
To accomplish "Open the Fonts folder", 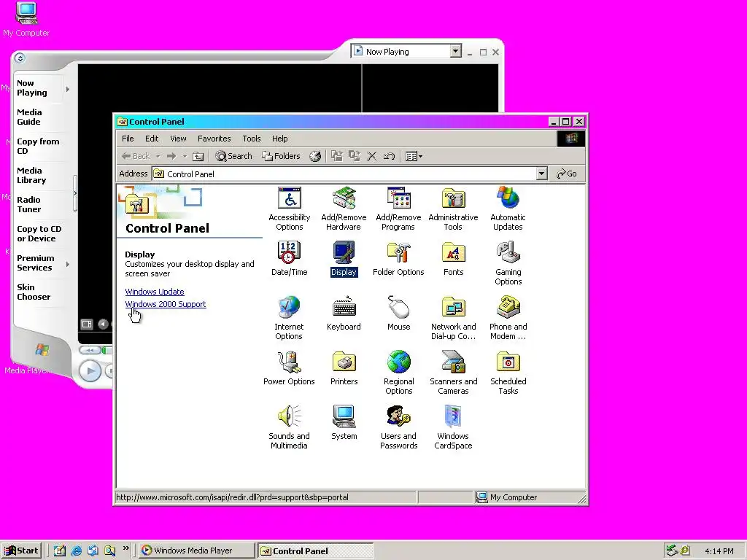I will (x=453, y=259).
